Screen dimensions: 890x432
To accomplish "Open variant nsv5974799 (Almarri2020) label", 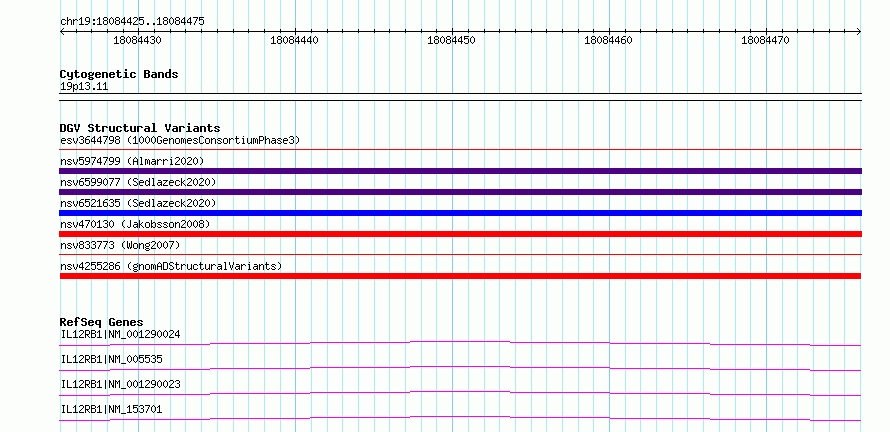I will point(132,161).
